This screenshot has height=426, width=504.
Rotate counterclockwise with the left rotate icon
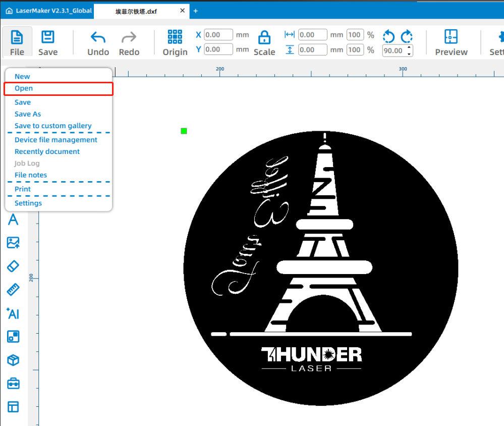388,36
